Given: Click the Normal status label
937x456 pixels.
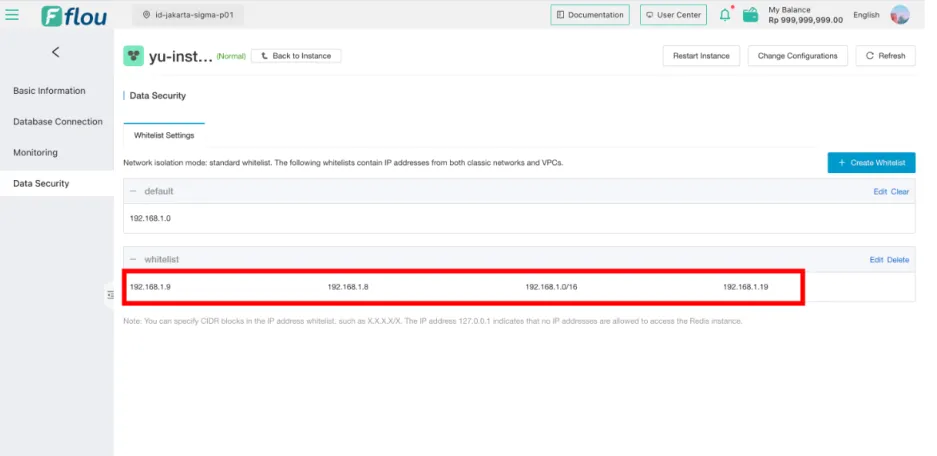Looking at the screenshot, I should coord(231,56).
